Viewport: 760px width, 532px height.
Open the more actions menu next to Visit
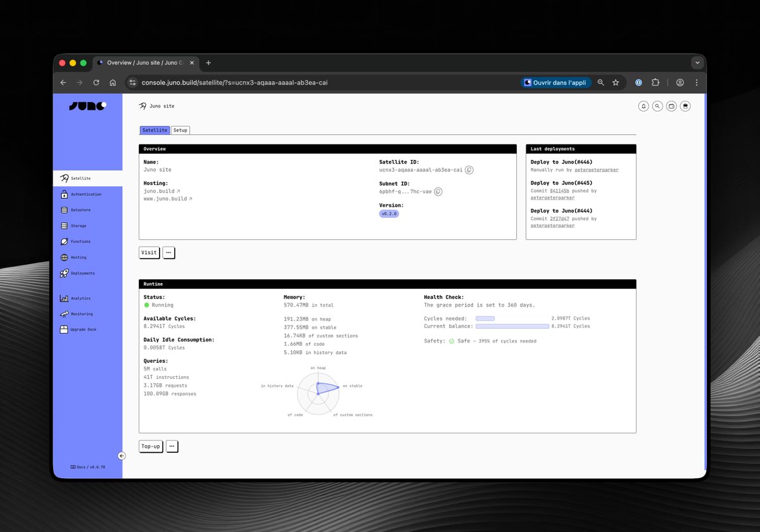tap(168, 252)
